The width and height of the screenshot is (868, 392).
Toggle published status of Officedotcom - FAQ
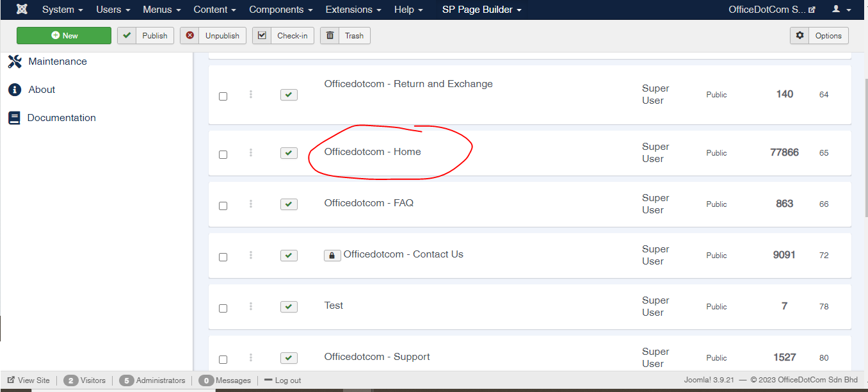289,204
